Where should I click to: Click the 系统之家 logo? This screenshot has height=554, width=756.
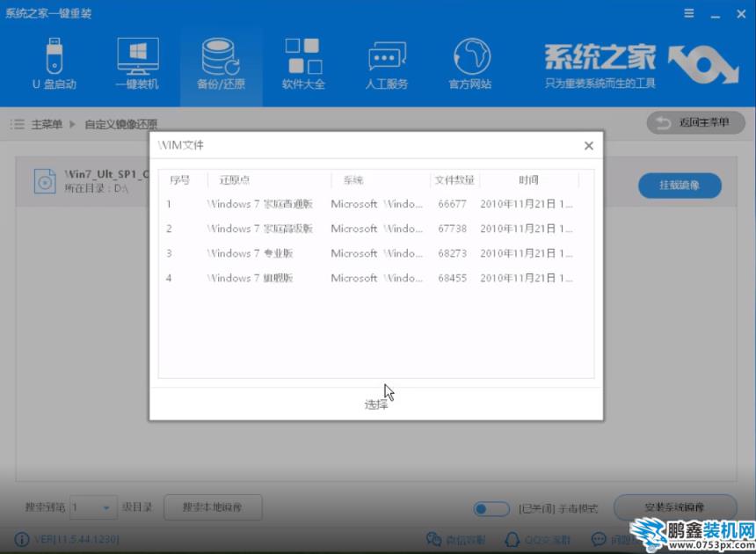click(641, 66)
